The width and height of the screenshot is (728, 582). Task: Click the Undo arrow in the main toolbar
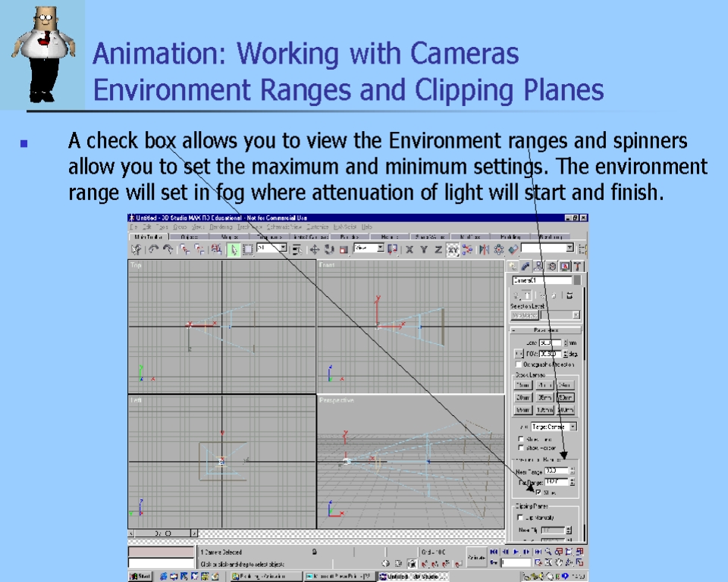click(x=153, y=249)
